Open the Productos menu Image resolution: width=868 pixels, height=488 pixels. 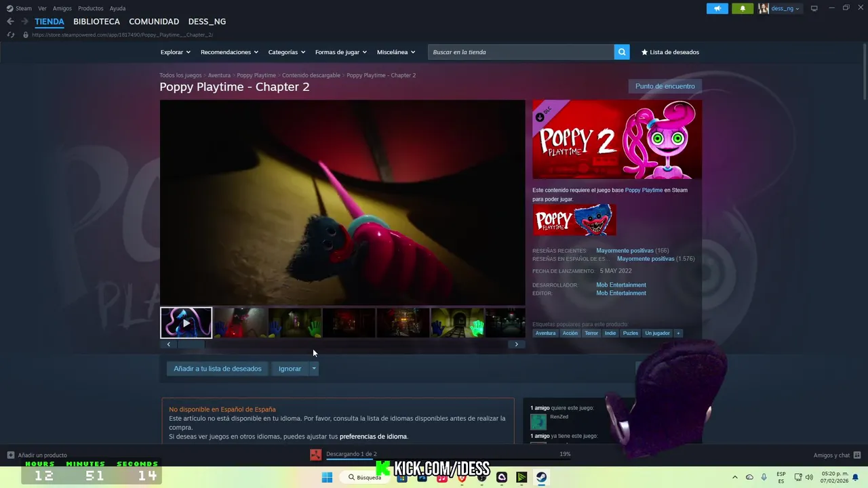click(x=91, y=8)
